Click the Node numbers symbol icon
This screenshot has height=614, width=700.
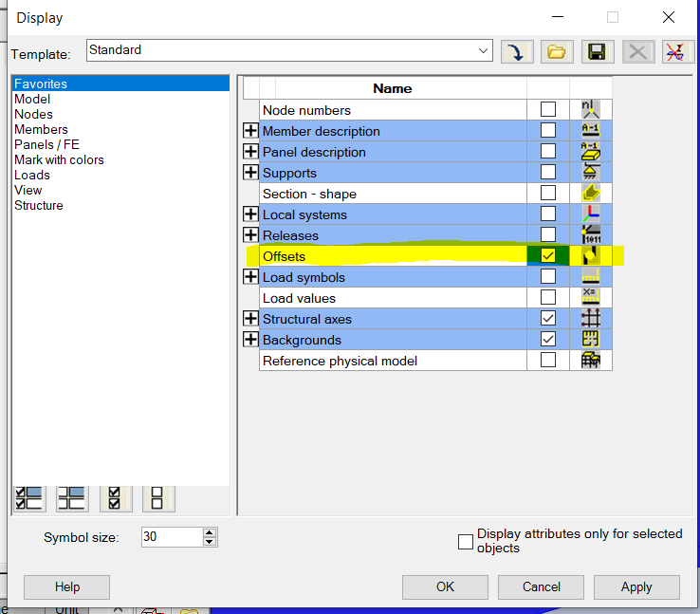tap(591, 109)
